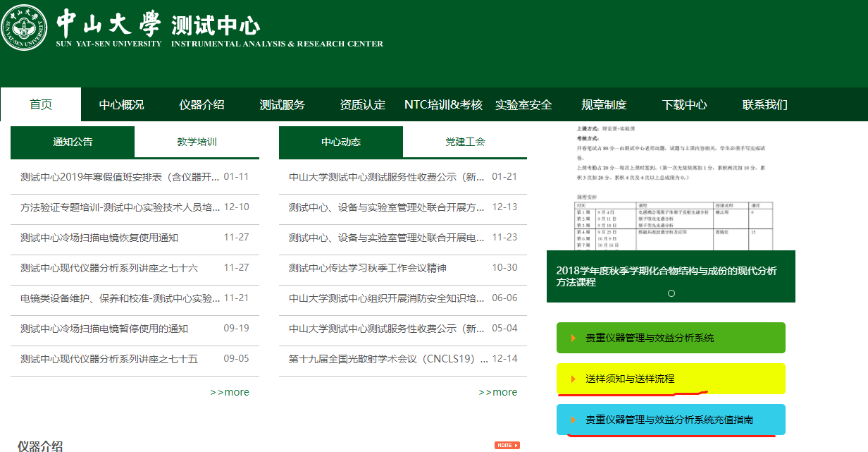The height and width of the screenshot is (452, 868).
Task: Switch to the 教学培训 tab
Action: 197,142
